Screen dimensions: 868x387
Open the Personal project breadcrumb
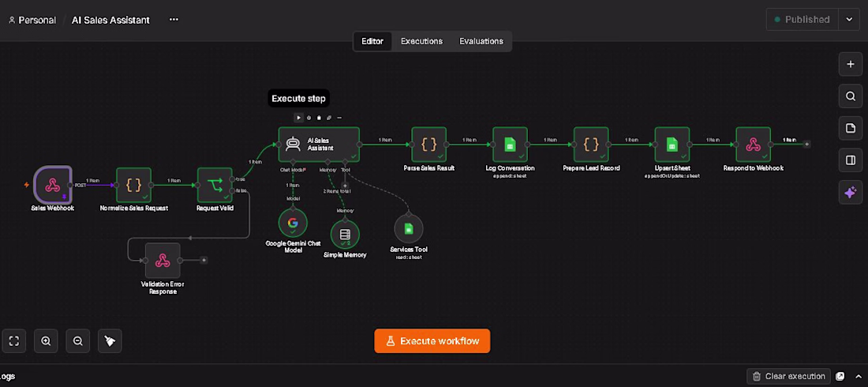pos(32,20)
